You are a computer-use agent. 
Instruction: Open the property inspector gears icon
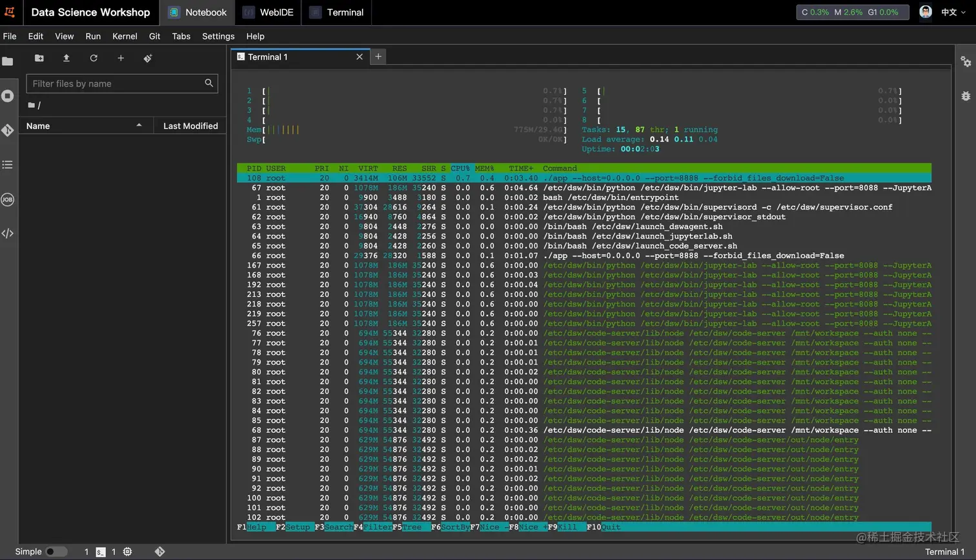(x=966, y=61)
